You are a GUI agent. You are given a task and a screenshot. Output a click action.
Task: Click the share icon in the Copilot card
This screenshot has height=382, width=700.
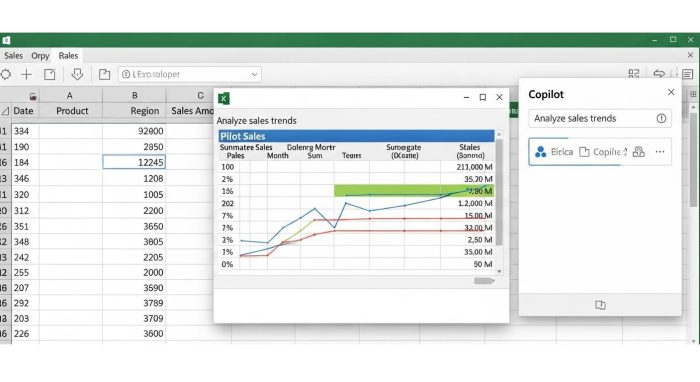click(x=639, y=152)
